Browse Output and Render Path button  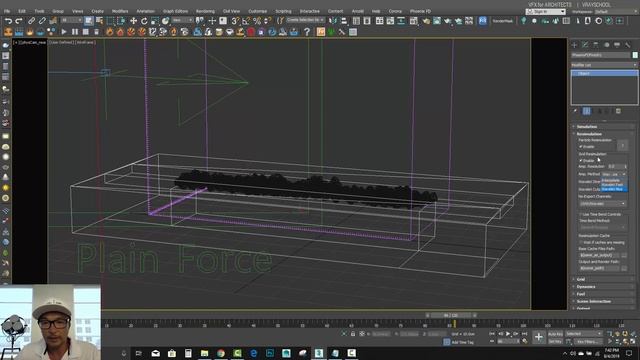click(624, 268)
